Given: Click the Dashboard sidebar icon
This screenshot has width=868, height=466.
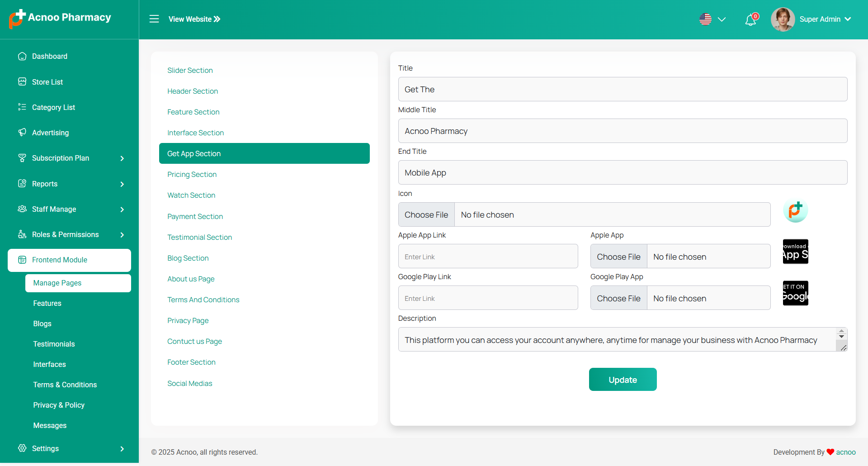Looking at the screenshot, I should point(22,56).
